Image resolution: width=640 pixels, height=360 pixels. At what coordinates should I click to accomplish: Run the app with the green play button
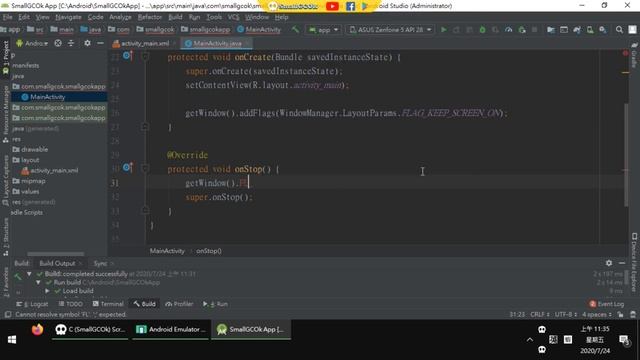pos(444,29)
